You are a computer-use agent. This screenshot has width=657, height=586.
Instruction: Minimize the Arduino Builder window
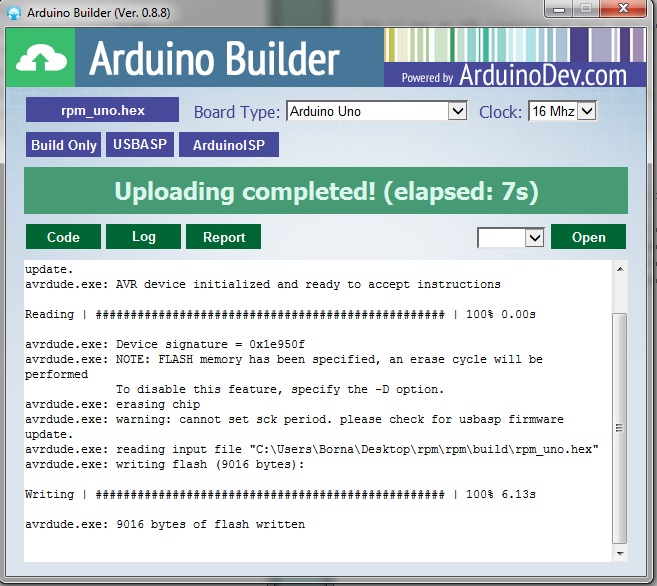click(x=559, y=8)
